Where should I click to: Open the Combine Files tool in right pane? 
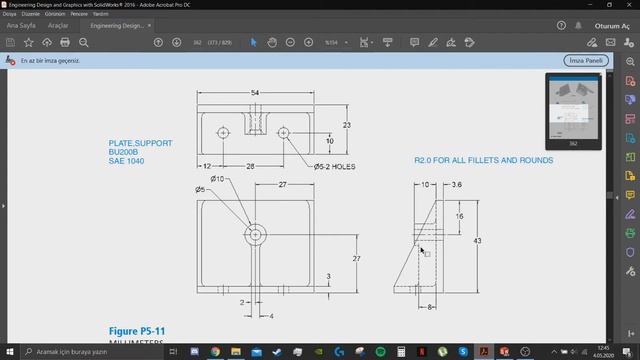tap(630, 100)
